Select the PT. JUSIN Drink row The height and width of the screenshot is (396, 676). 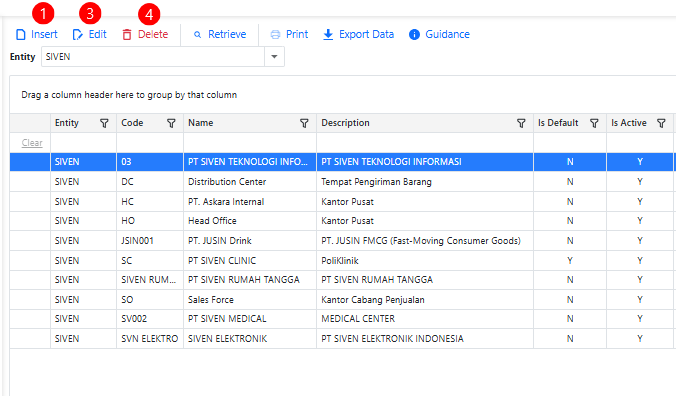pyautogui.click(x=343, y=240)
